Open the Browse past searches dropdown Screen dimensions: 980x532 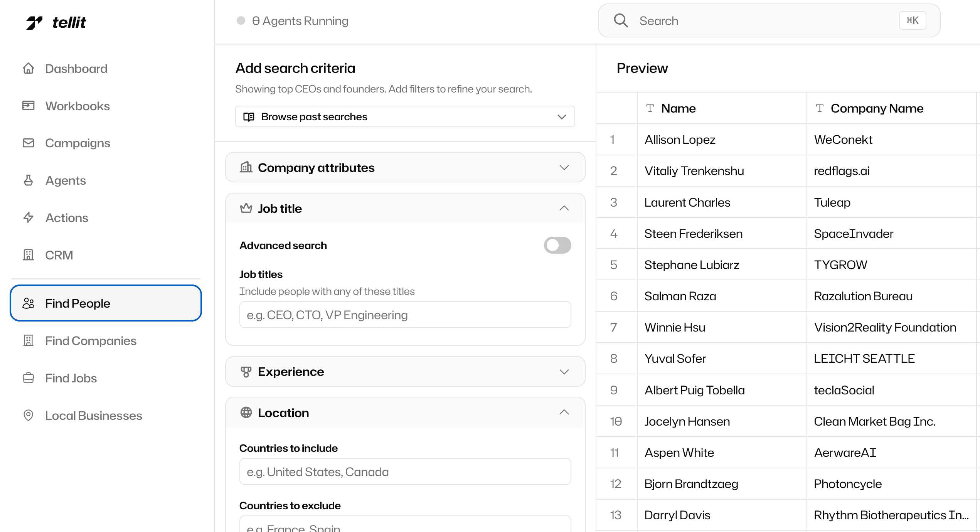[x=405, y=117]
